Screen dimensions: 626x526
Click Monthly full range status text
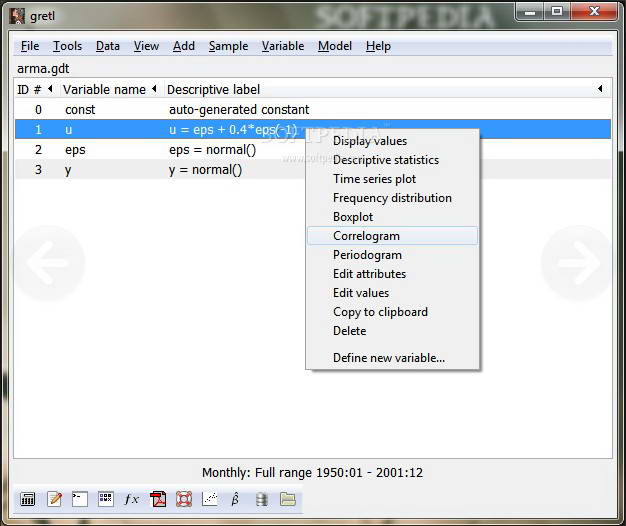(x=312, y=473)
